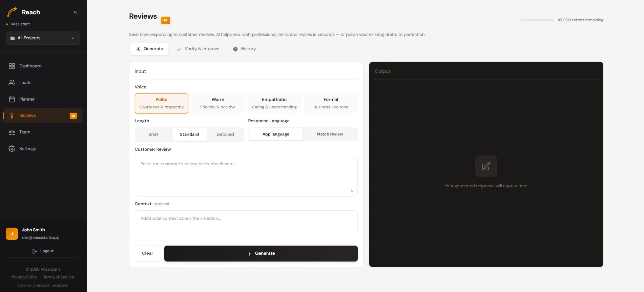Click the Reviews page heading
644x292 pixels.
(x=143, y=16)
